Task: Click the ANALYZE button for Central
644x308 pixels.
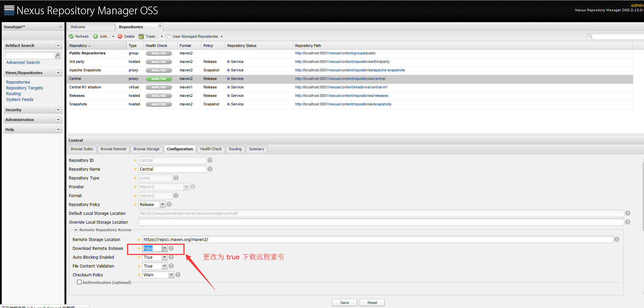Action: tap(159, 79)
